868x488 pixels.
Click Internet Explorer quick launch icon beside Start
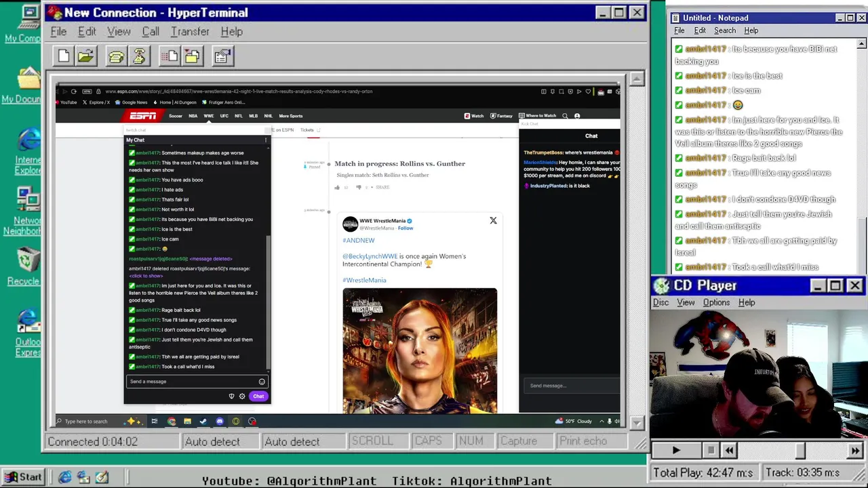pyautogui.click(x=65, y=478)
